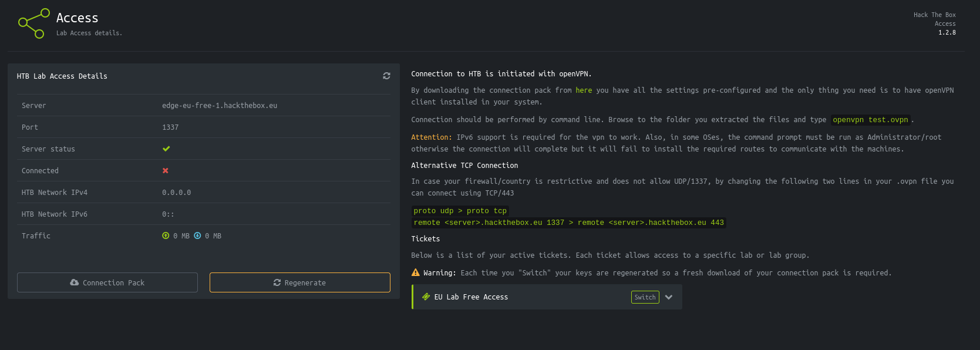Click the 'proto udp > proto tcp' code line
The image size is (980, 350).
tap(460, 211)
